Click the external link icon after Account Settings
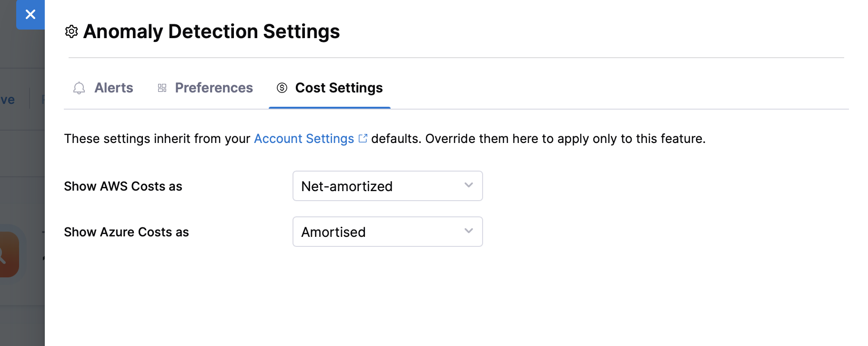The image size is (868, 346). pyautogui.click(x=363, y=138)
